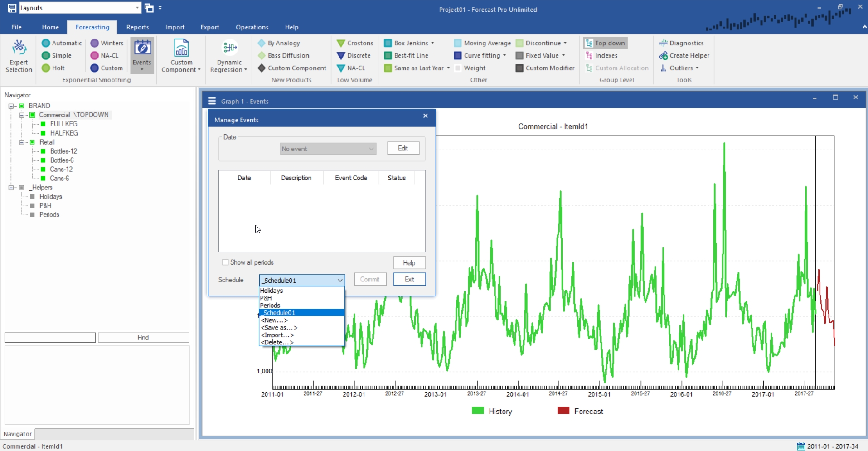Choose the By Analogy model

(279, 43)
